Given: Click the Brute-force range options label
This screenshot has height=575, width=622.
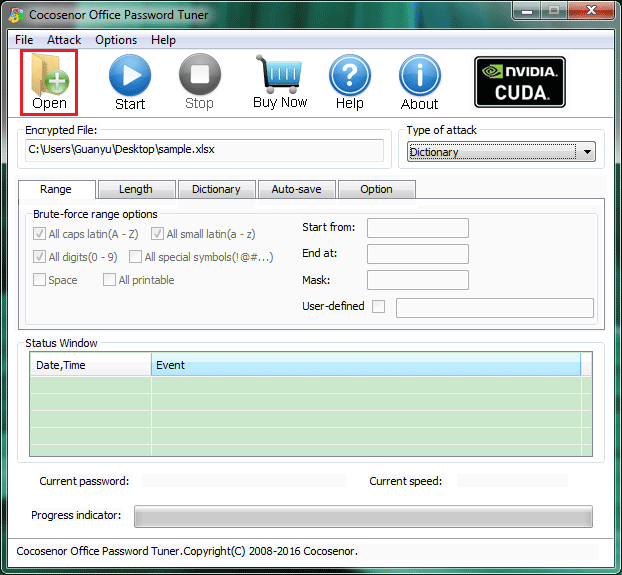Looking at the screenshot, I should 95,214.
